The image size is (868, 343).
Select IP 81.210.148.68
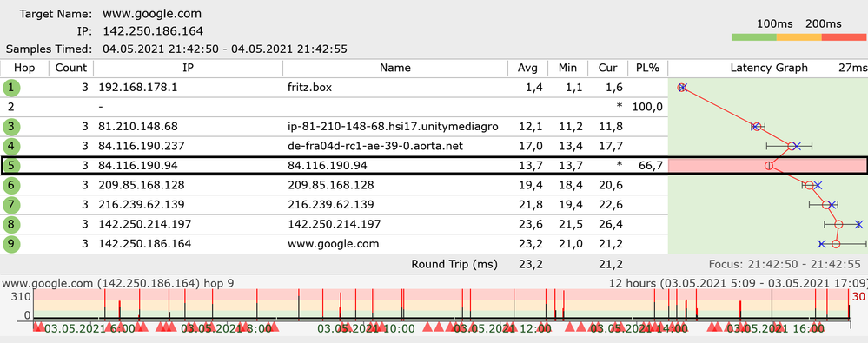(x=138, y=127)
